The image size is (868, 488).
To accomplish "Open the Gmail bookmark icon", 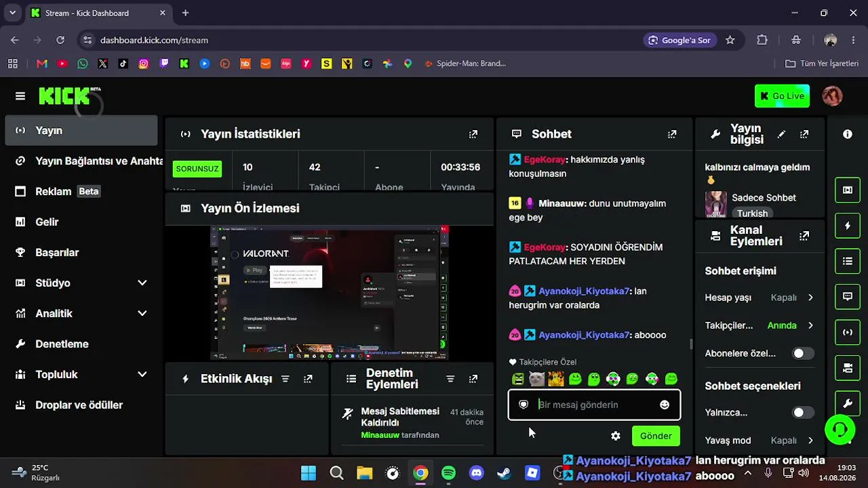I will tap(42, 64).
